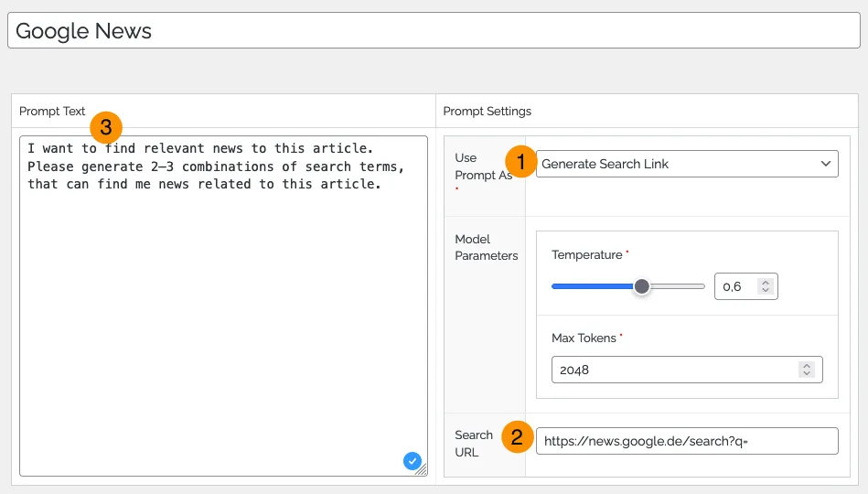Click the Temperature value field showing 0,6
Screen dimensions: 868x494
pos(745,286)
